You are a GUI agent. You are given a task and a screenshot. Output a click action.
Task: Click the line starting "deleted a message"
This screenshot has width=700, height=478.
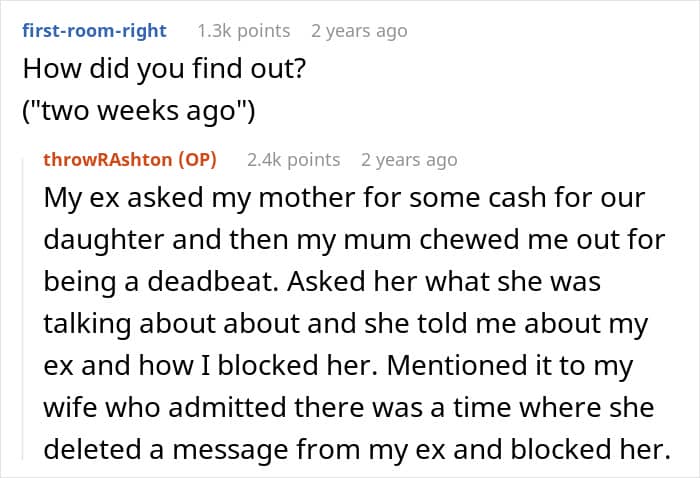pos(357,449)
